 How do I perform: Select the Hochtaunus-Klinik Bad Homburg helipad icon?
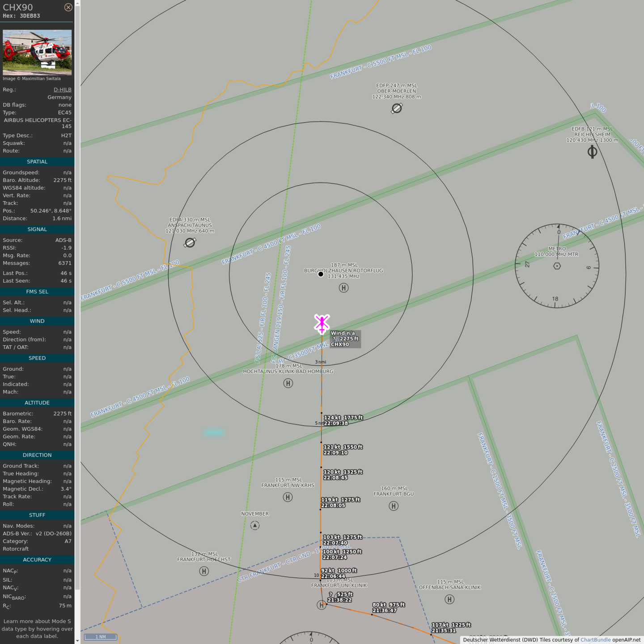(x=288, y=383)
